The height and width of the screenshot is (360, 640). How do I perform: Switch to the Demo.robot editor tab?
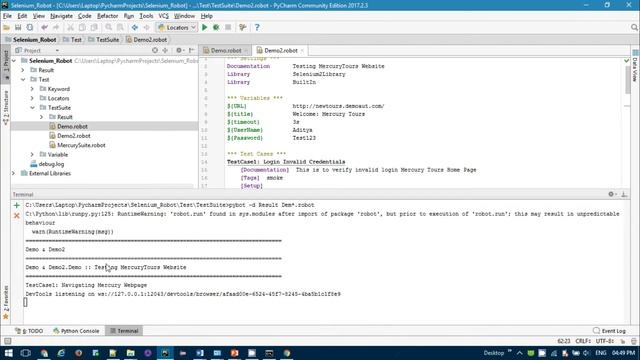[x=226, y=51]
